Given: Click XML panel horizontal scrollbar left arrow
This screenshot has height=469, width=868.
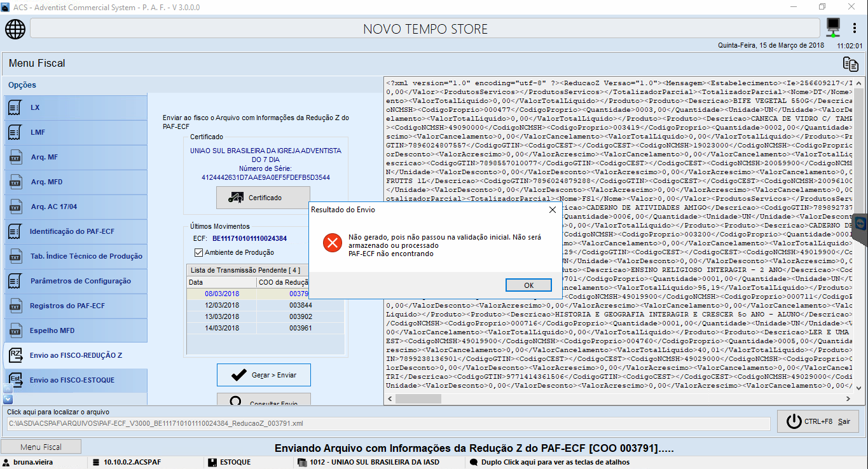Looking at the screenshot, I should tap(390, 398).
